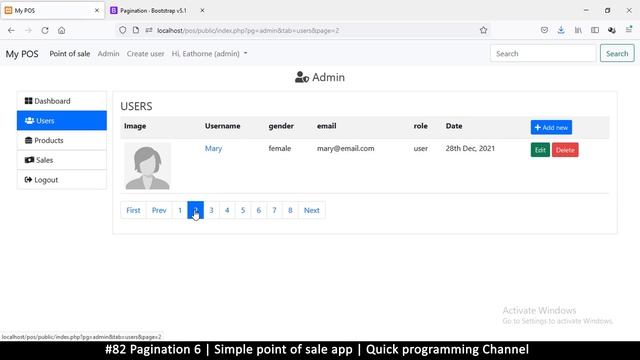Click the email column header

(x=327, y=126)
